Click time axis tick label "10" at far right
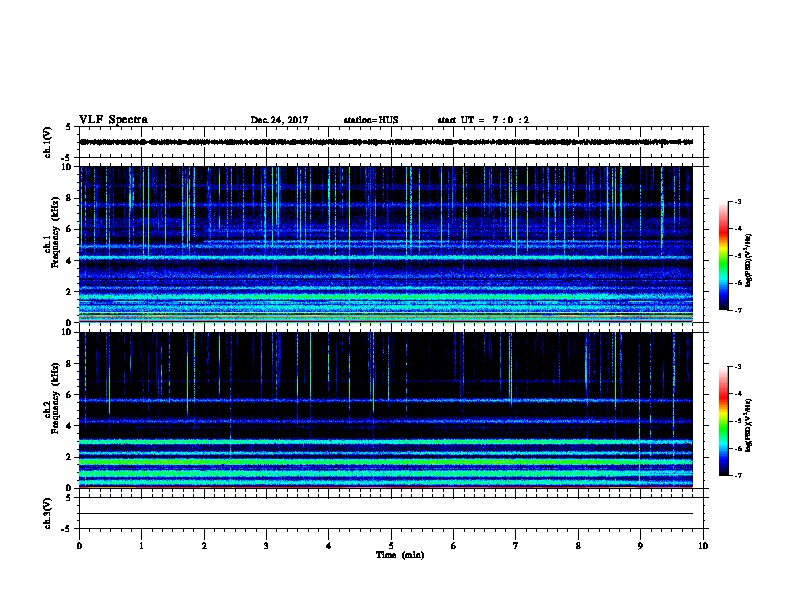Image resolution: width=792 pixels, height=612 pixels. click(703, 546)
